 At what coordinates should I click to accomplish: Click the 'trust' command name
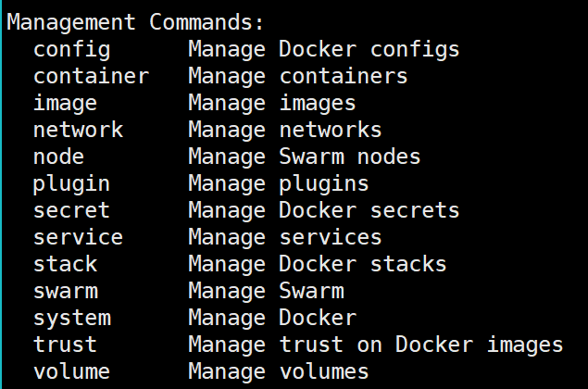[65, 345]
